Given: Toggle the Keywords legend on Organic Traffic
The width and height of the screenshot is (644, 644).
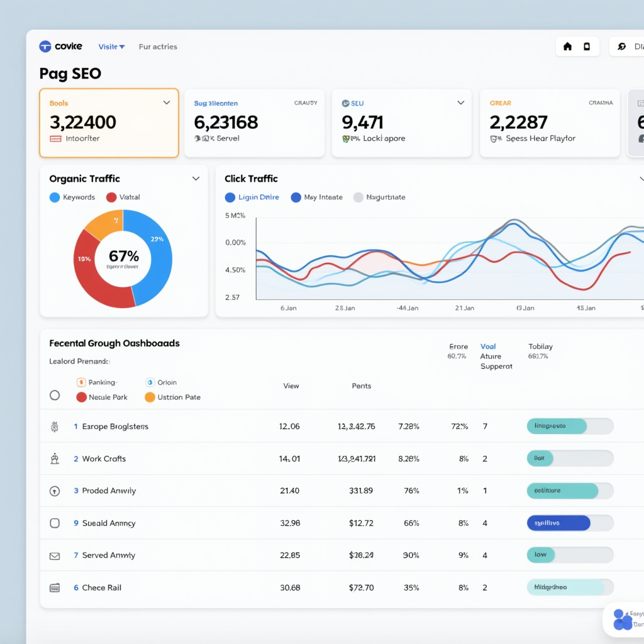Looking at the screenshot, I should 72,197.
